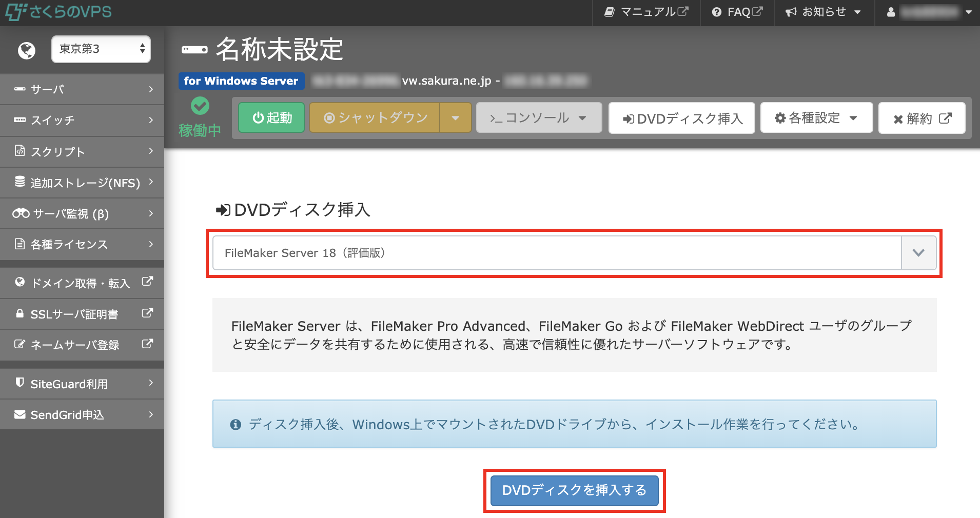The width and height of the screenshot is (980, 518).
Task: Click the 解約 button
Action: (x=922, y=118)
